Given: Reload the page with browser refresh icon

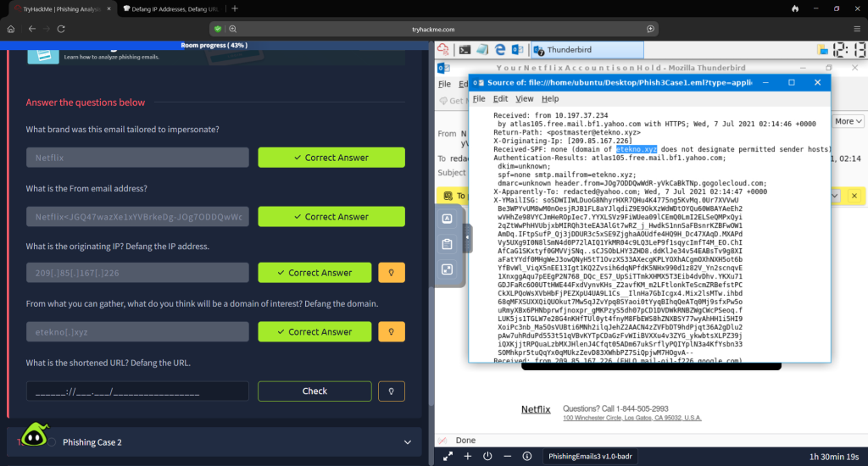Looking at the screenshot, I should tap(61, 28).
